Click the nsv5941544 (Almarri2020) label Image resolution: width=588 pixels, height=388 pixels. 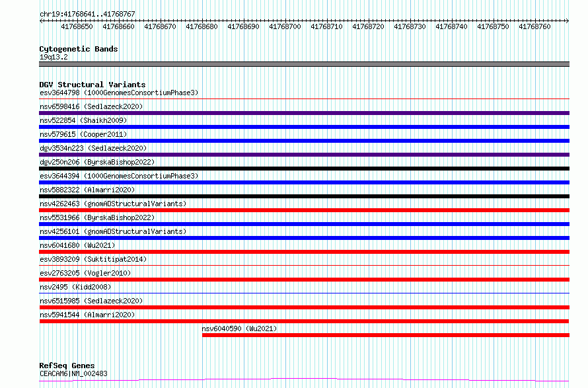point(87,315)
